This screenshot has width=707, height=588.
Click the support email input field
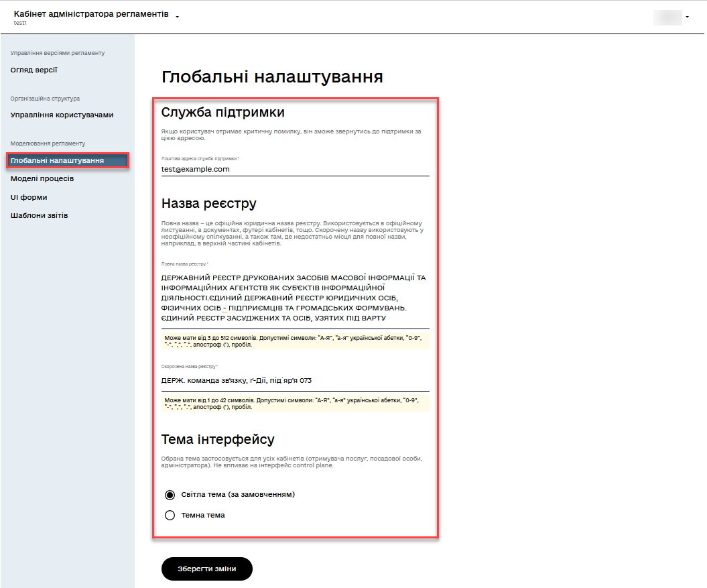click(x=295, y=169)
